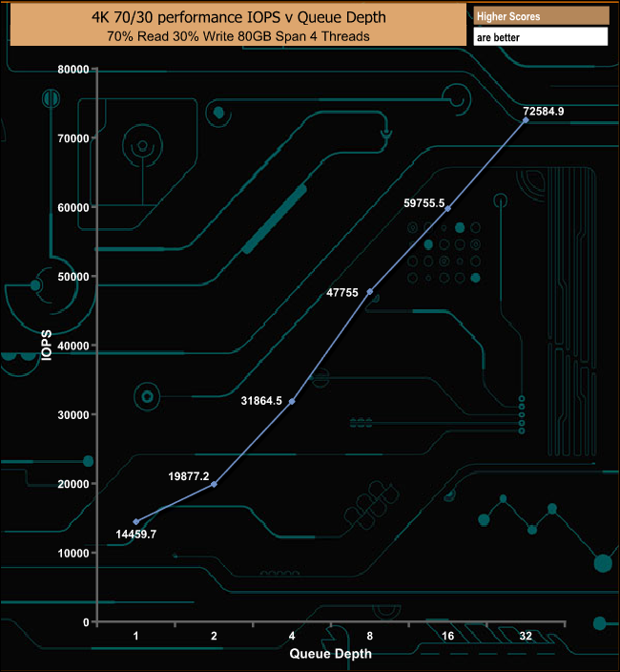620x672 pixels.
Task: Click the Queue Depth axis title
Action: pyautogui.click(x=330, y=654)
